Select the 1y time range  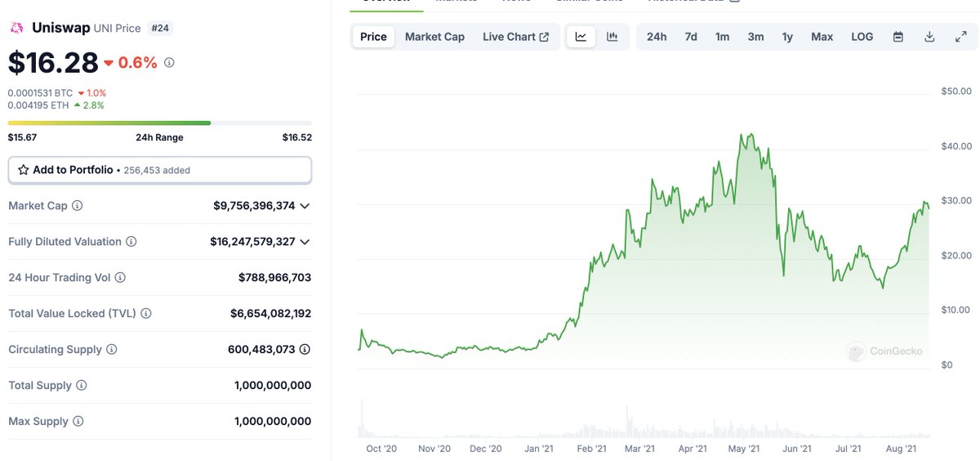(787, 37)
